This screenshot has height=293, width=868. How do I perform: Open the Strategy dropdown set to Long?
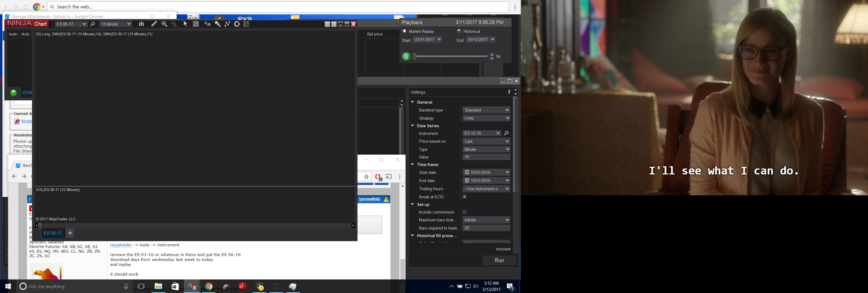(486, 118)
